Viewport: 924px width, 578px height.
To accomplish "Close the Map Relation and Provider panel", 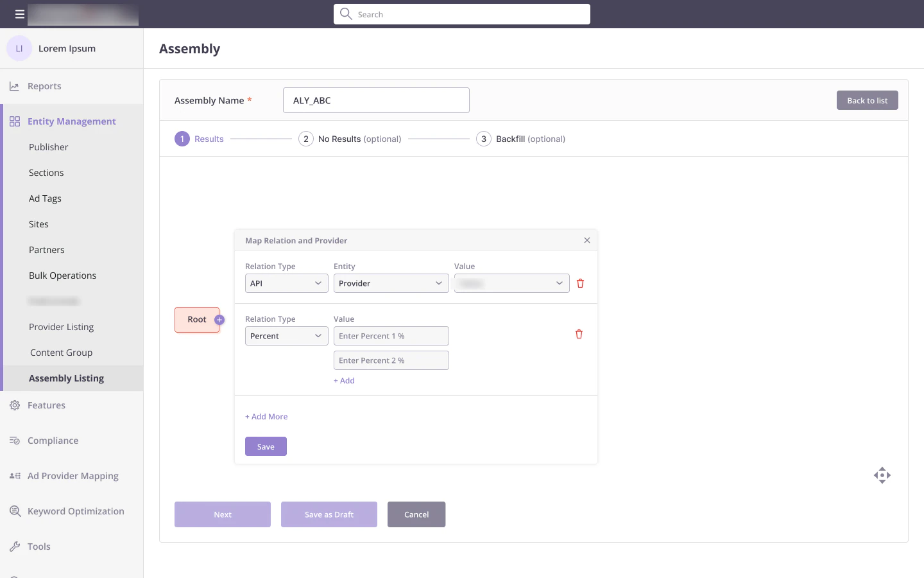I will coord(587,240).
